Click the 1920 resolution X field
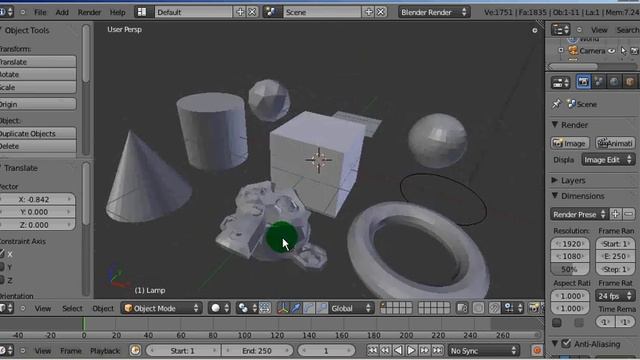Image resolution: width=640 pixels, height=360 pixels. point(570,244)
